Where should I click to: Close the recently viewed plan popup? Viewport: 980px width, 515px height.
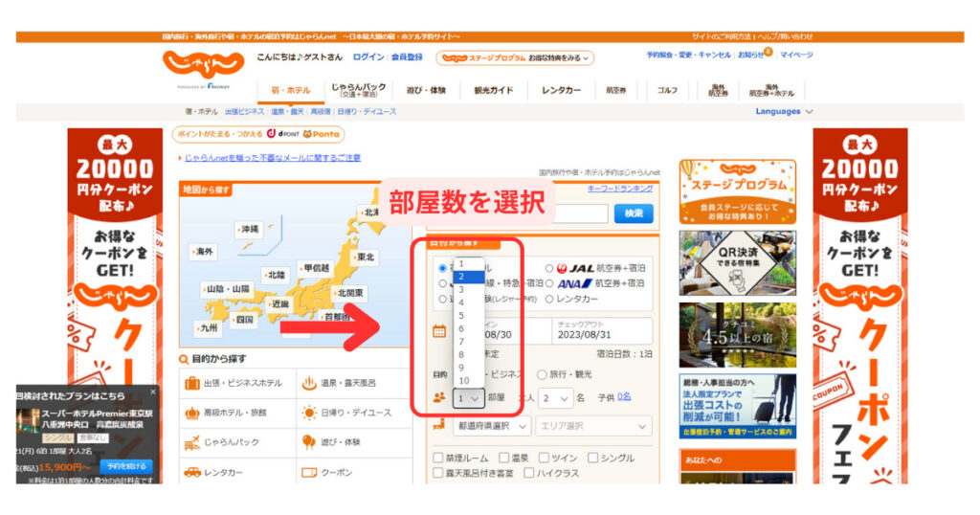coord(153,392)
